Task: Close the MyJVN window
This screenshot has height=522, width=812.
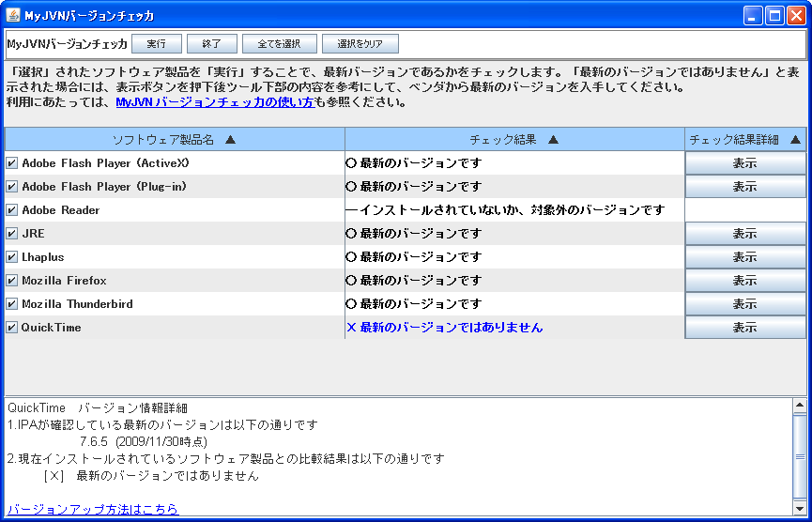Action: [x=796, y=16]
